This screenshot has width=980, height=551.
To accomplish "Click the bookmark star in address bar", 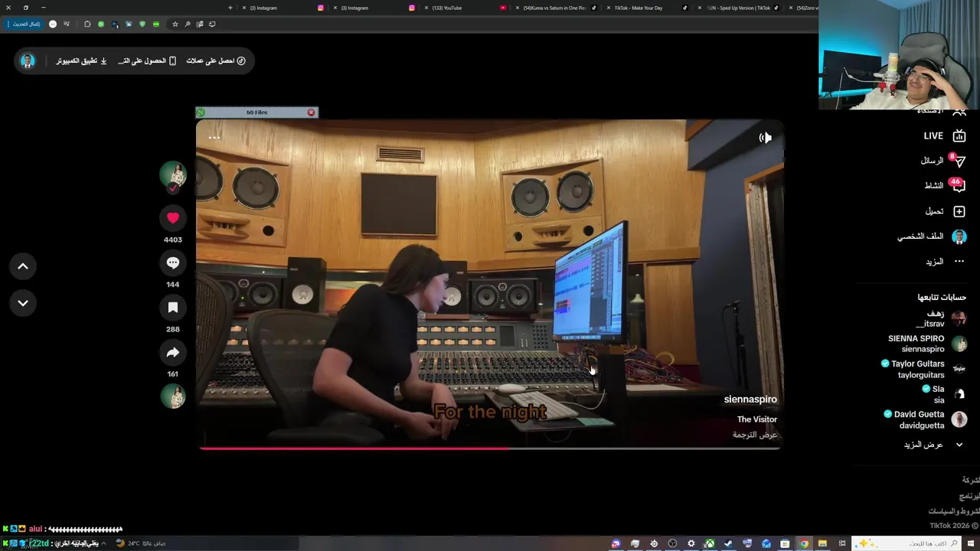I will click(x=175, y=24).
